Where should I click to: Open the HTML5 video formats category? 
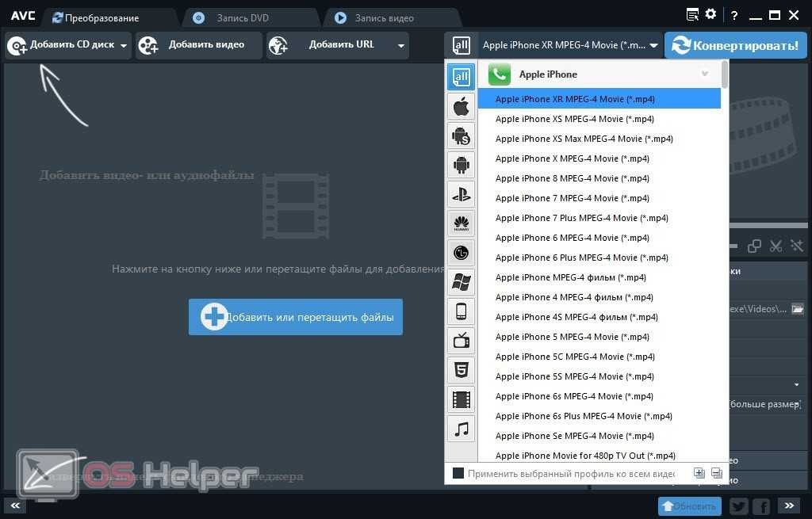(x=461, y=370)
